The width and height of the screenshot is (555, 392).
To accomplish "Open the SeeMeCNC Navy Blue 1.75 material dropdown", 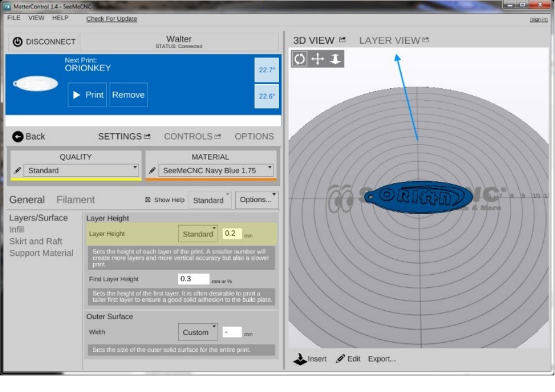I will [x=216, y=171].
